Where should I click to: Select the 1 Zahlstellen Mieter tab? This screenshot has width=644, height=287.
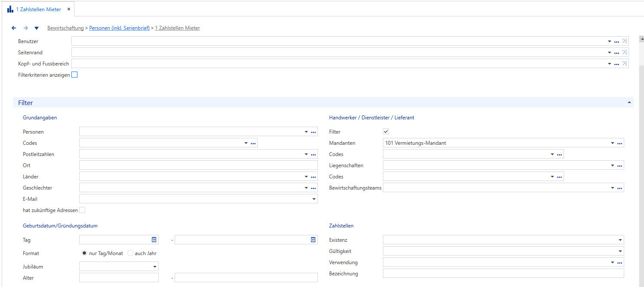click(38, 9)
